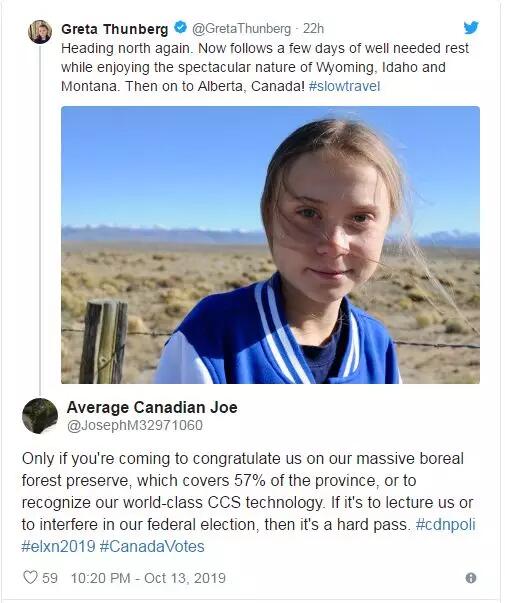
Task: Click the 59 likes count
Action: pyautogui.click(x=50, y=578)
